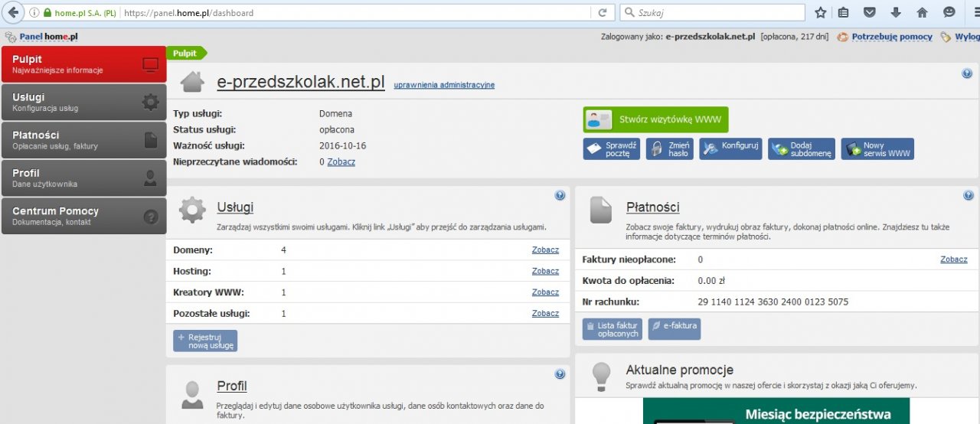Screen dimensions: 980x424
Task: Click Dodaj subdomenę button
Action: [802, 149]
